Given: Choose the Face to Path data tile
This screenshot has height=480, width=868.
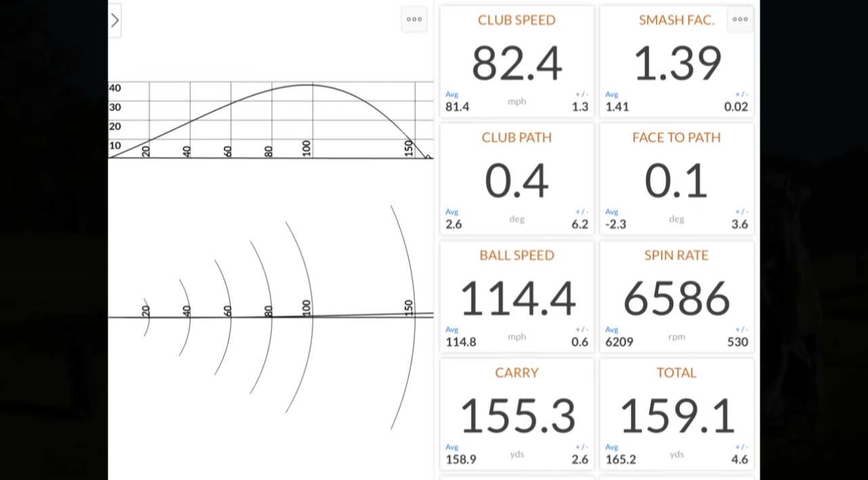Looking at the screenshot, I should (676, 179).
